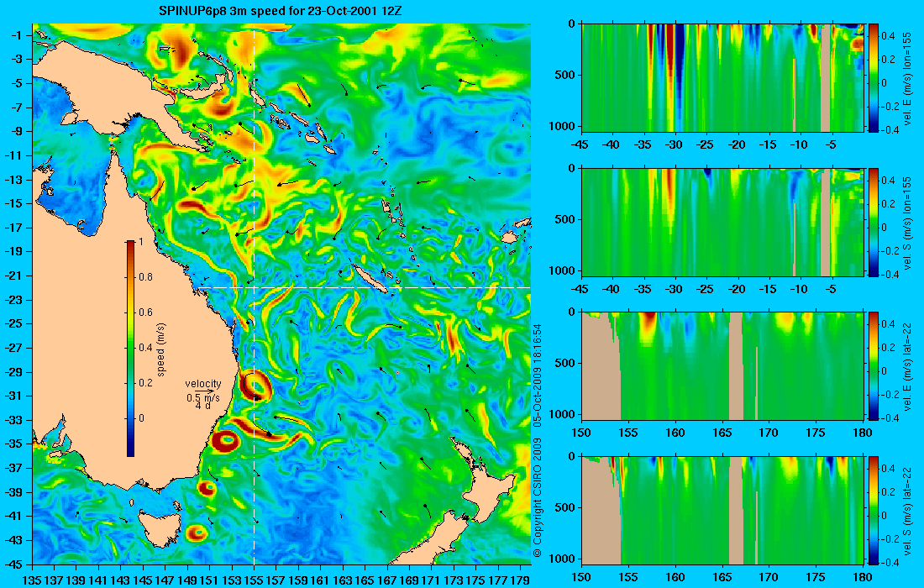Image resolution: width=924 pixels, height=588 pixels.
Task: Open the vel. E lat=-22 depth section plot
Action: tap(722, 366)
